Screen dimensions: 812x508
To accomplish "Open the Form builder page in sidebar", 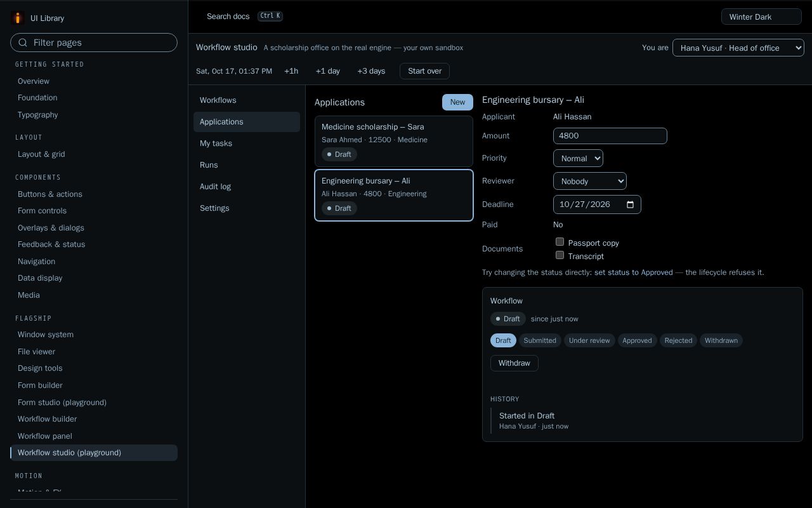I will coord(94,385).
